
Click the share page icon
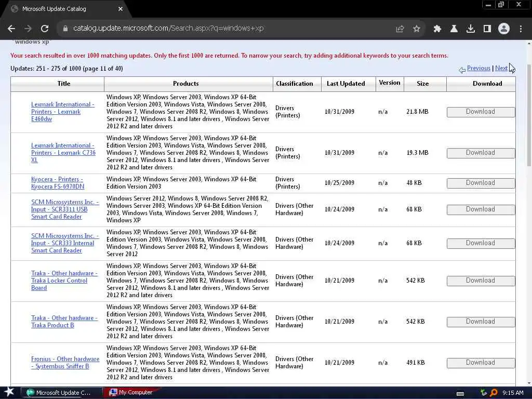pyautogui.click(x=400, y=29)
